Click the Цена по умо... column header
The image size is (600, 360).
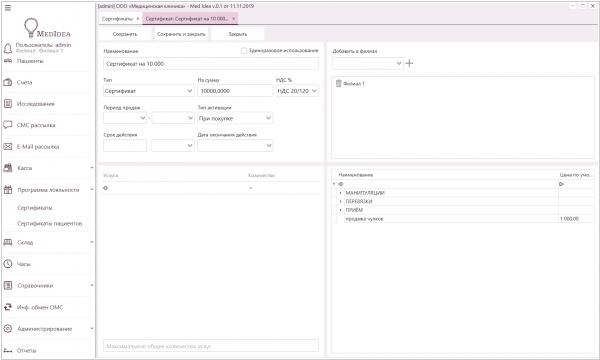tap(576, 175)
